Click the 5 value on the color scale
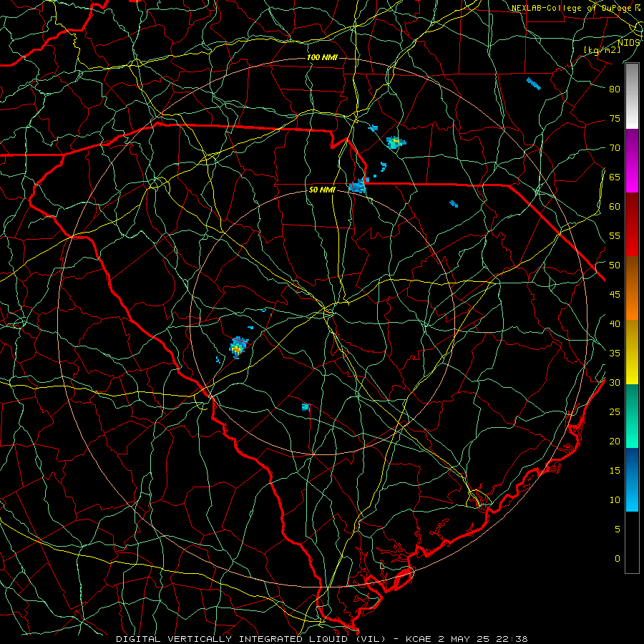This screenshot has width=644, height=644. 618,530
